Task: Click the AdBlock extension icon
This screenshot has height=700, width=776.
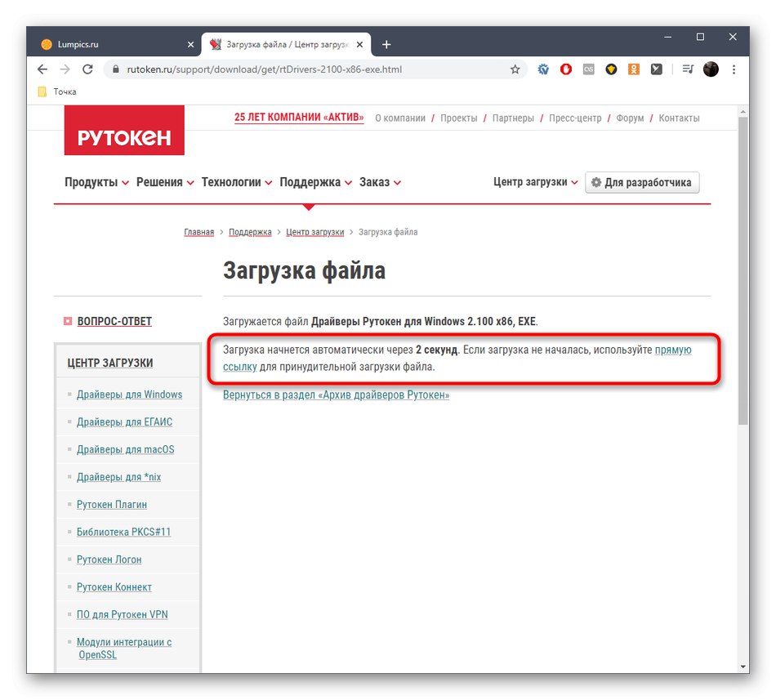Action: point(565,69)
